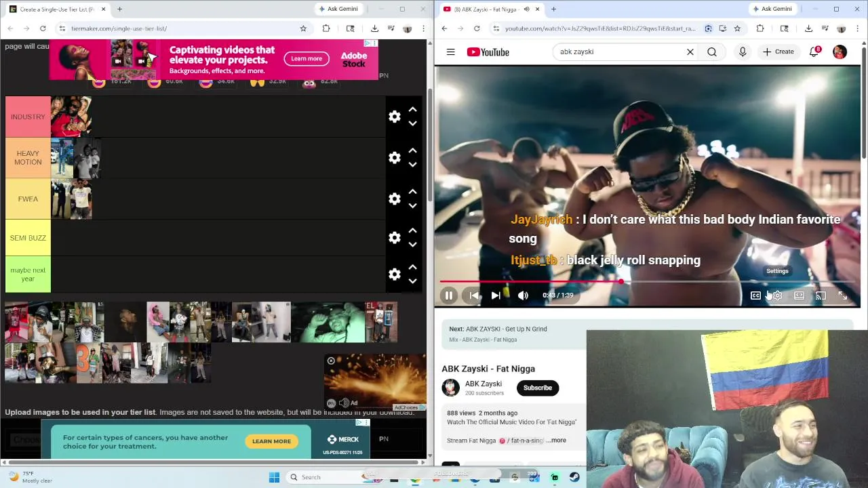Seek on the red video progress bar
The height and width of the screenshot is (488, 868).
[x=647, y=281]
